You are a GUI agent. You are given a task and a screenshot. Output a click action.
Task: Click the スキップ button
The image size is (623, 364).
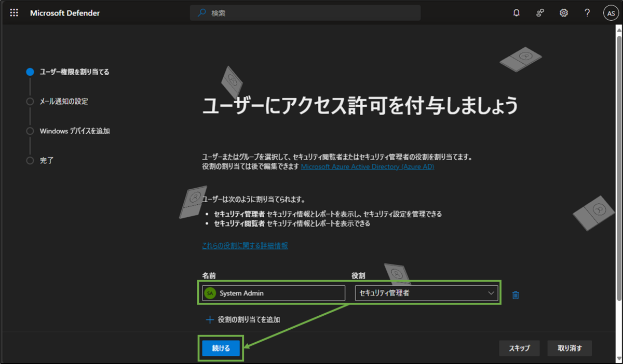tap(519, 348)
